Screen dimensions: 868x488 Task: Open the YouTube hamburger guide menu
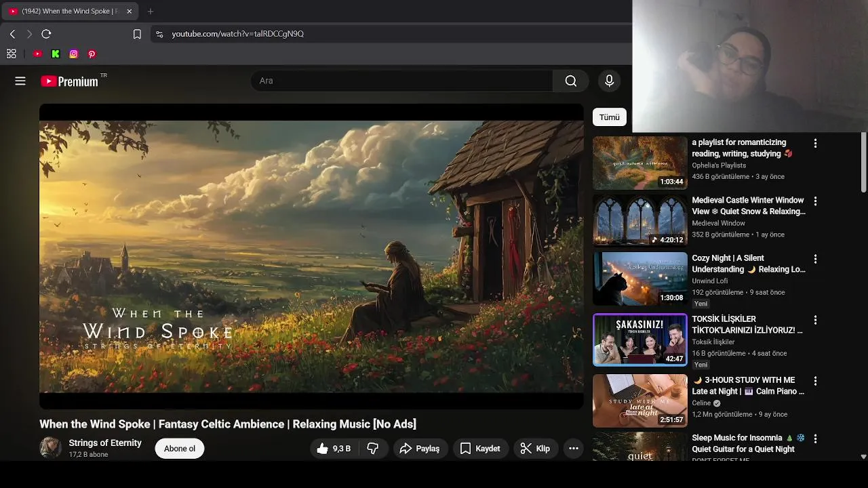pos(20,81)
